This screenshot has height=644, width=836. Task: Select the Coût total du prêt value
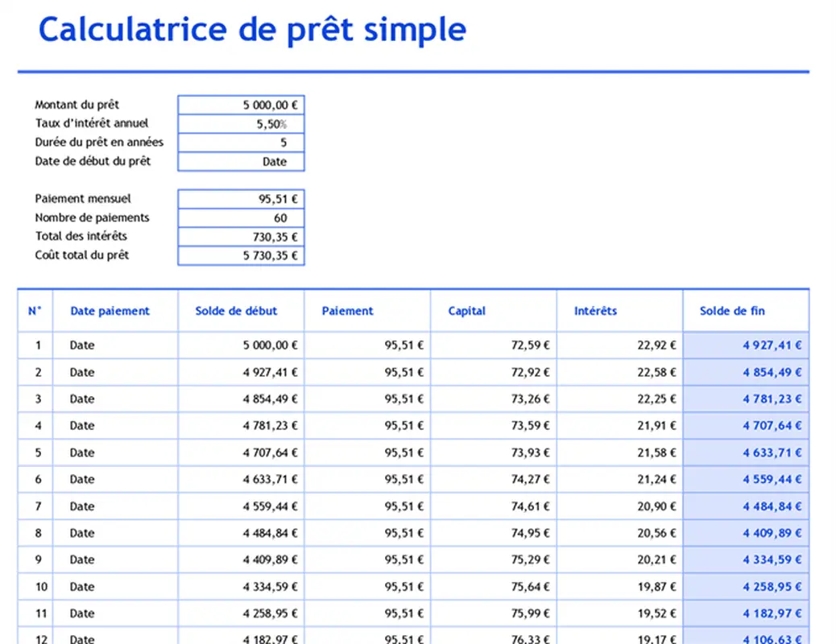241,256
